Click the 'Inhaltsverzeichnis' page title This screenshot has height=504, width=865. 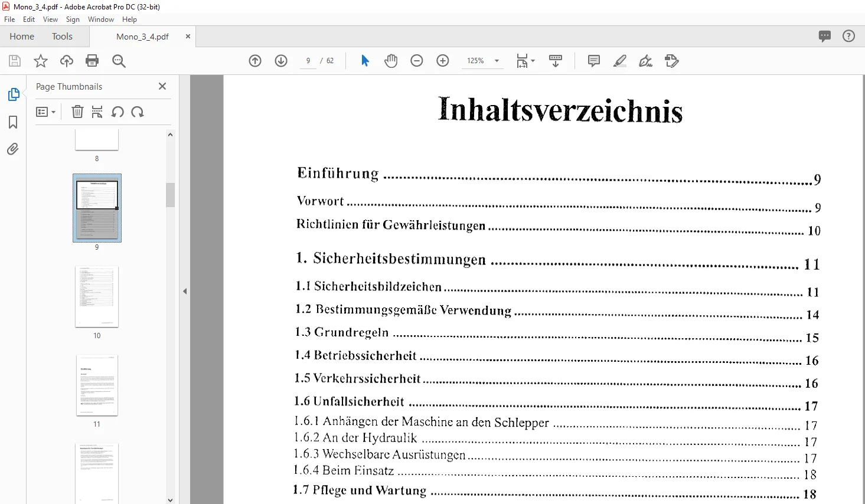[x=560, y=110]
